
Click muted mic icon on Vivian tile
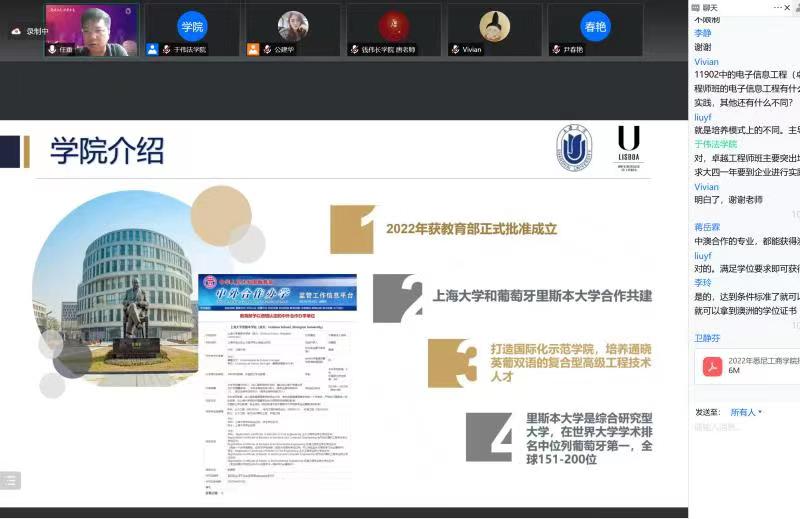455,49
